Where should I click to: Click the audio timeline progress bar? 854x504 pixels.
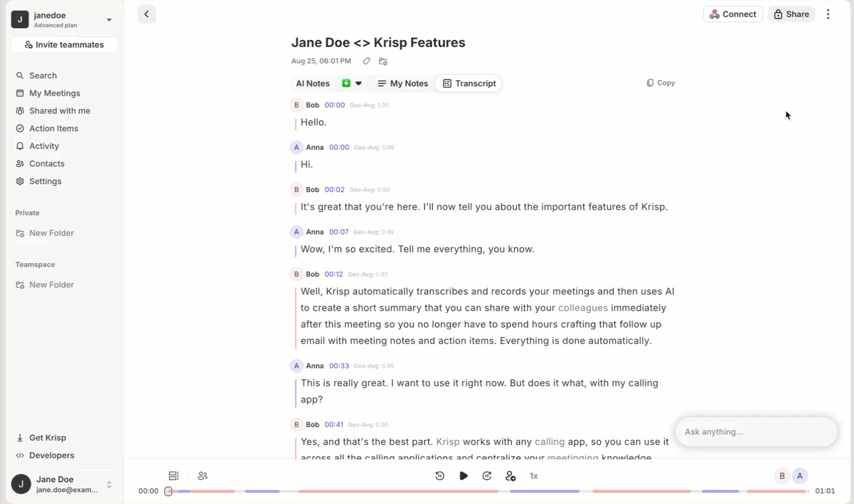tap(489, 491)
